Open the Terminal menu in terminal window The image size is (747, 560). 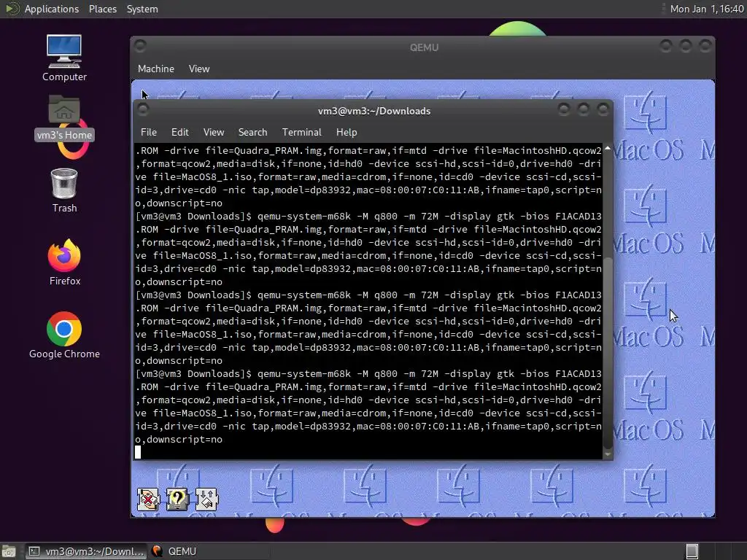click(x=301, y=132)
